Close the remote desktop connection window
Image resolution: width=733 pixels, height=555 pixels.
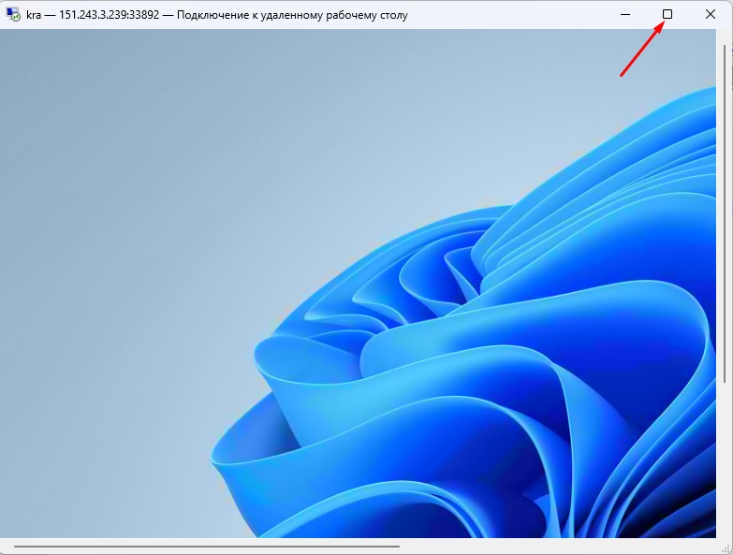pos(710,14)
